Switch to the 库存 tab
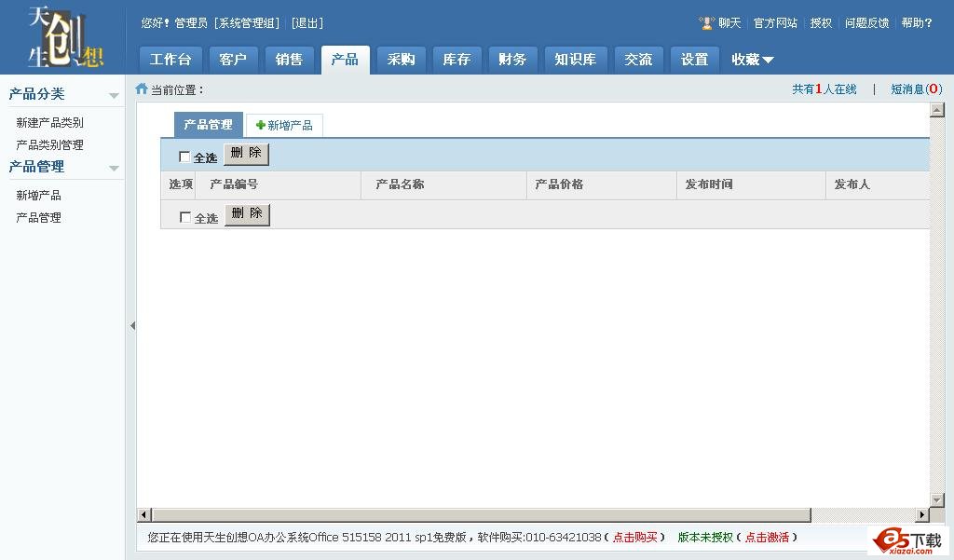 [x=457, y=60]
